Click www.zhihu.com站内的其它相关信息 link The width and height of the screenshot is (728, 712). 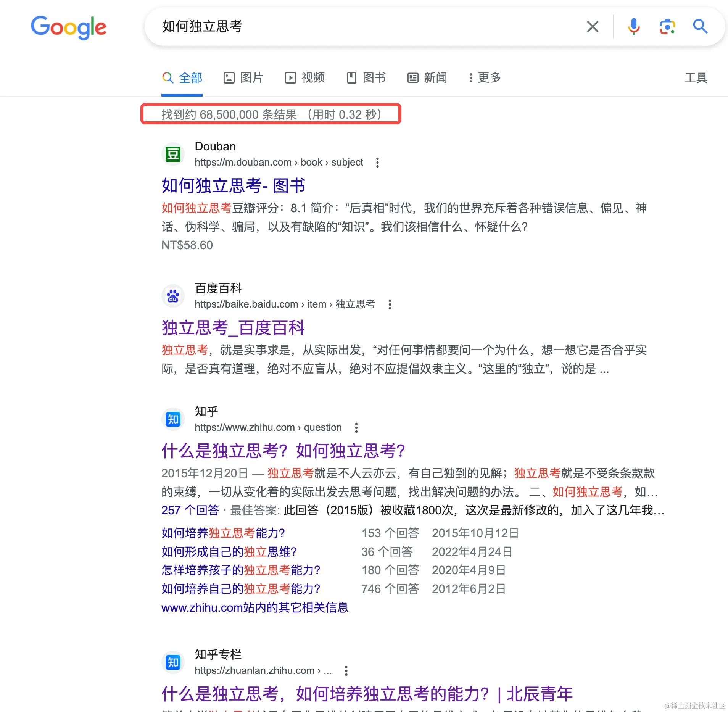[x=255, y=607]
